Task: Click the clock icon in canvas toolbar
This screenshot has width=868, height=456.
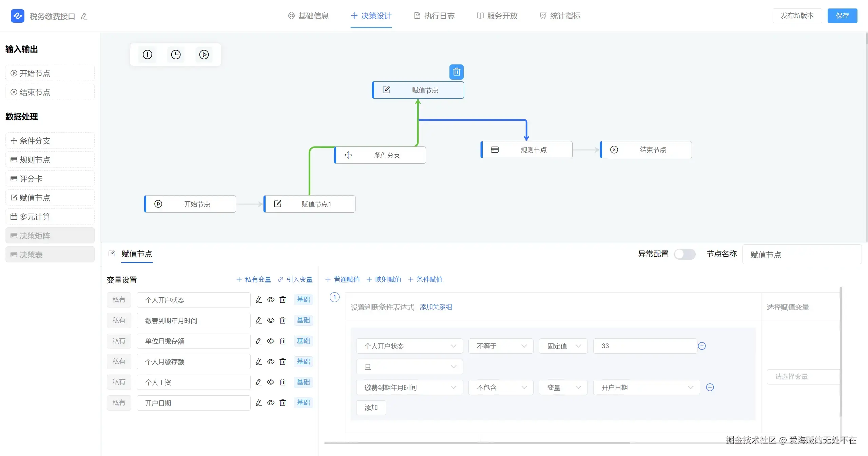Action: tap(175, 55)
